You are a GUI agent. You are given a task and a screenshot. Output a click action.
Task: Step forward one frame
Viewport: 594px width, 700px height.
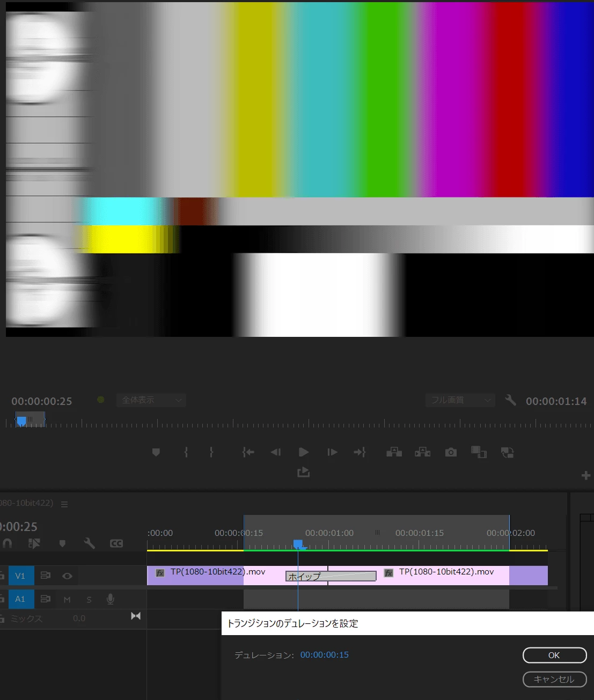(x=332, y=452)
